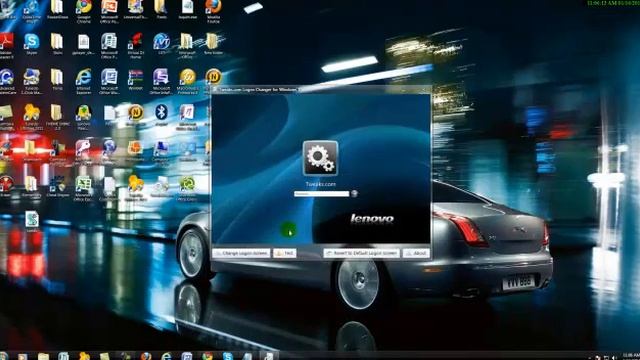
Task: Click the arrow button beside the password field
Action: tap(354, 194)
